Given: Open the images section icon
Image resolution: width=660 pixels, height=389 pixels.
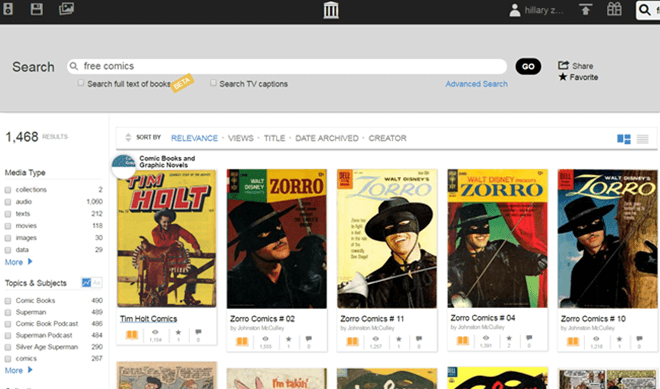Looking at the screenshot, I should click(66, 9).
